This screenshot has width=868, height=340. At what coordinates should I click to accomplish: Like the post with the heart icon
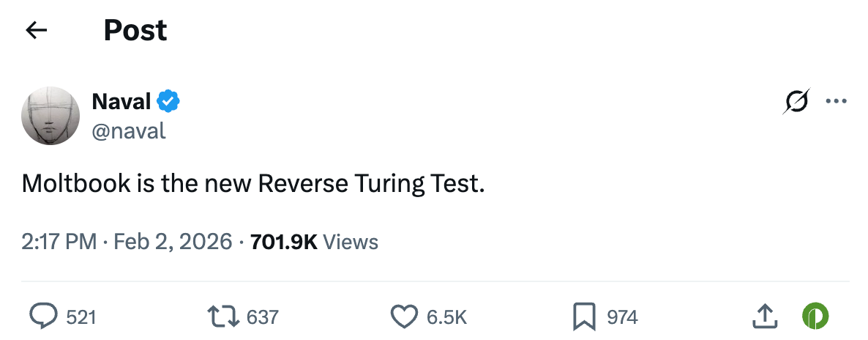tap(403, 317)
